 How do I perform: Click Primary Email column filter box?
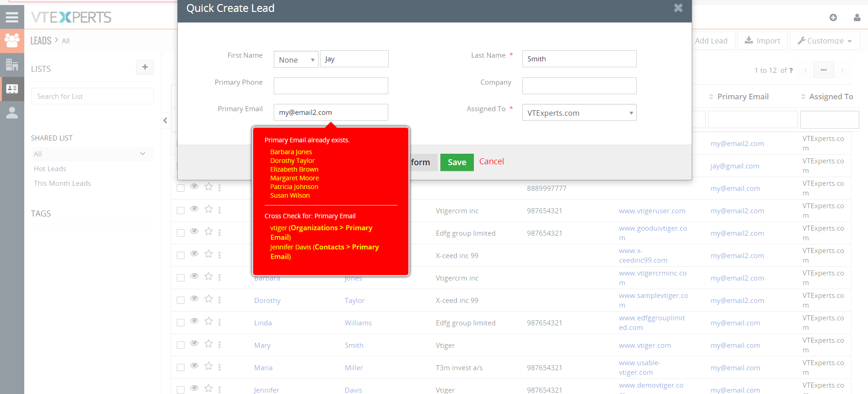click(753, 119)
